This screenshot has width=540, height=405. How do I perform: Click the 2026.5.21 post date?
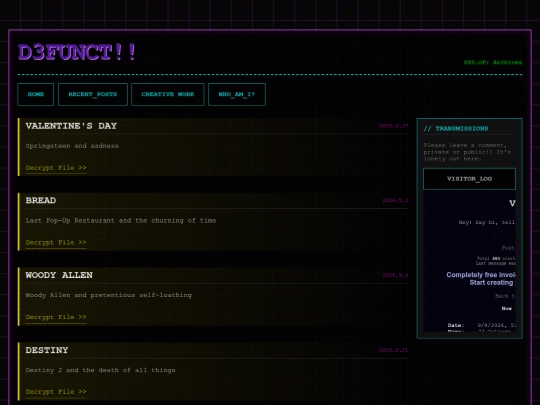coord(394,350)
